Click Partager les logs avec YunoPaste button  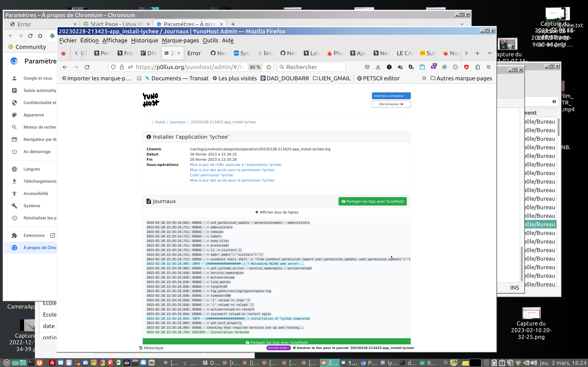373,201
